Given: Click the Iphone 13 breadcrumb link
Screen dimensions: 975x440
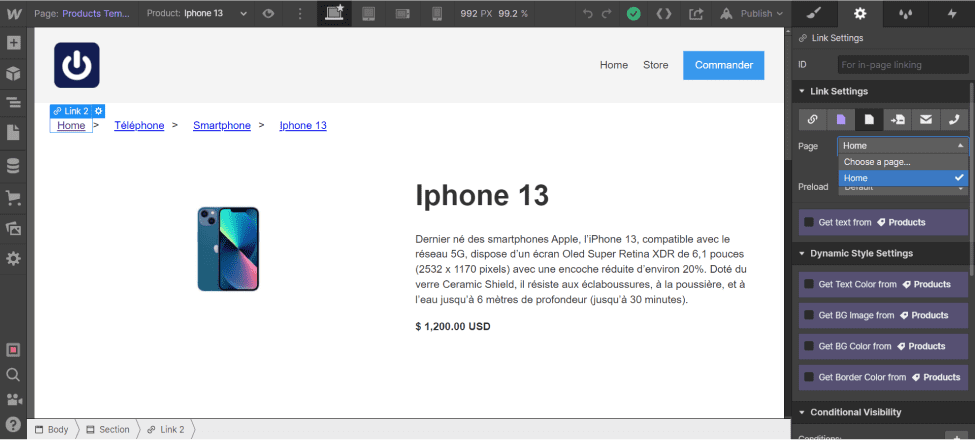Looking at the screenshot, I should 303,125.
